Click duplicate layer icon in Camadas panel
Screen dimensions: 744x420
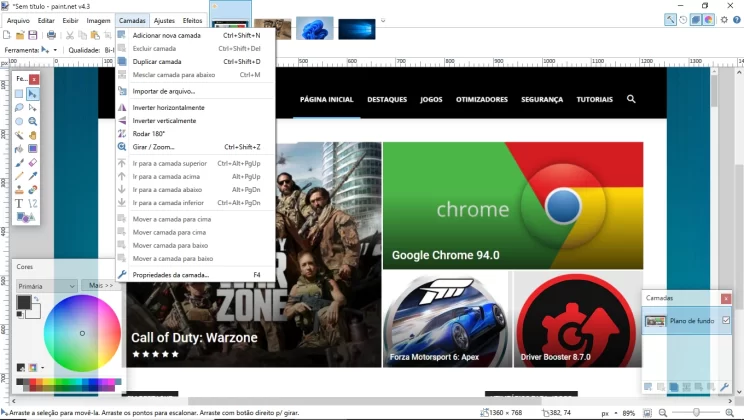[x=673, y=387]
